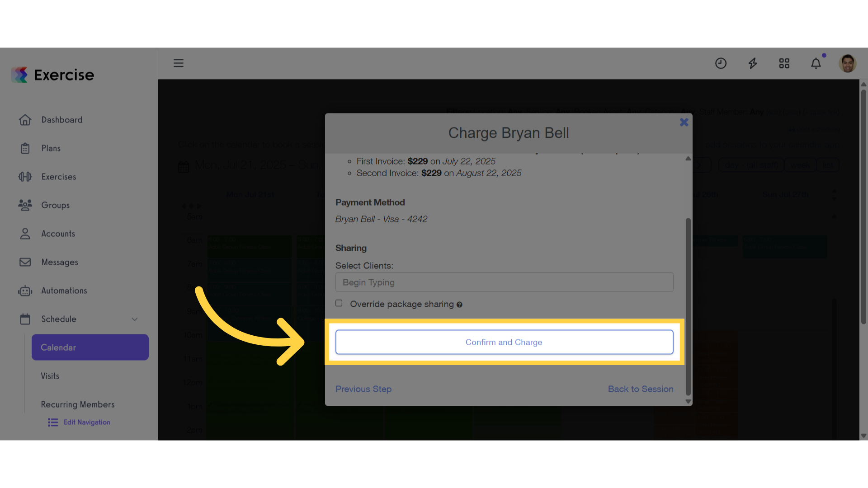Open the Groups people icon
The image size is (868, 488).
tap(25, 205)
